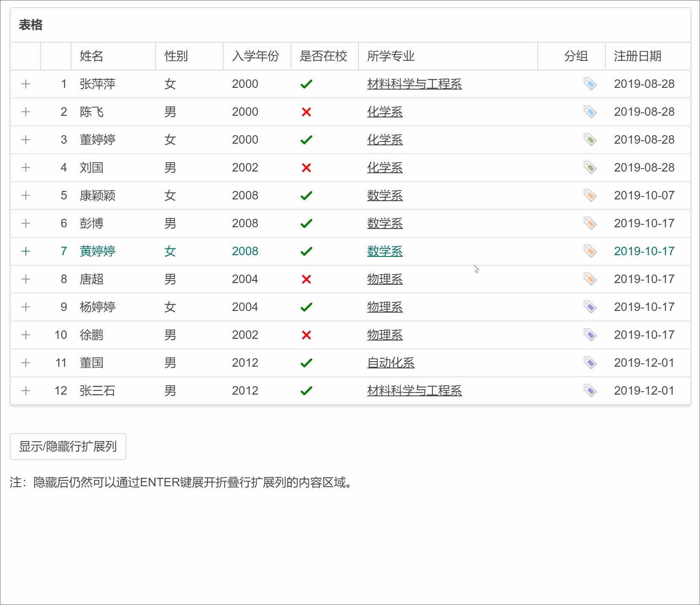The height and width of the screenshot is (605, 700).
Task: Click the green checkmark in 董国 row
Action: tap(306, 363)
